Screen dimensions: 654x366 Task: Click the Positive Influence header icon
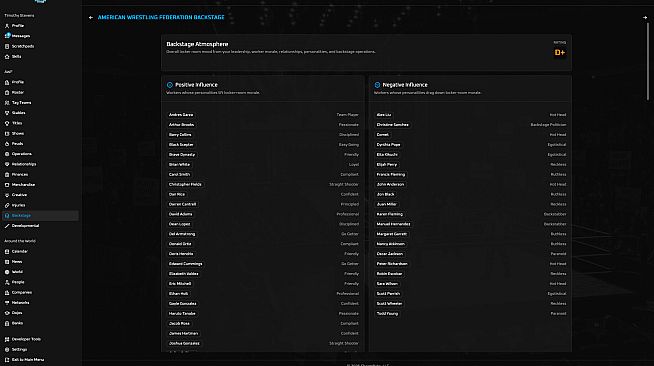tap(170, 85)
